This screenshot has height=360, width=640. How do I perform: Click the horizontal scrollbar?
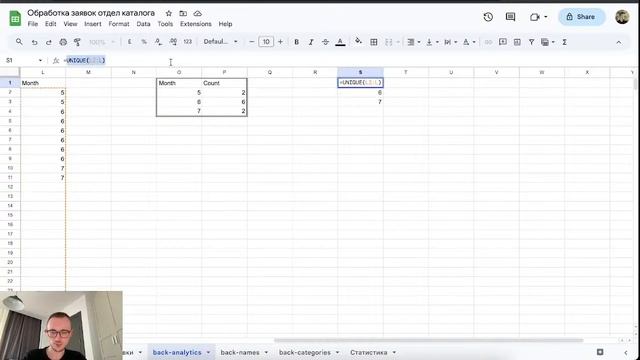point(429,340)
